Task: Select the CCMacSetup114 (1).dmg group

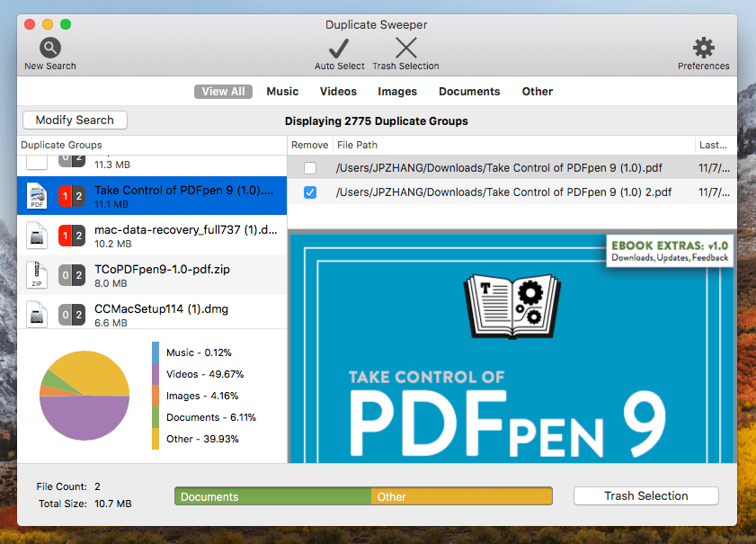Action: coord(152,312)
